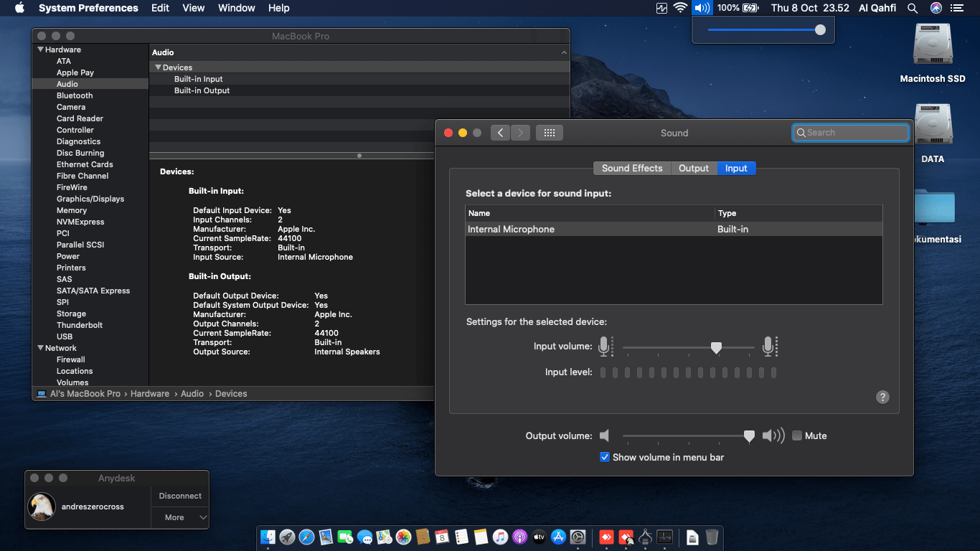Enable the Mute checkbox for output volume
This screenshot has width=980, height=551.
[796, 435]
